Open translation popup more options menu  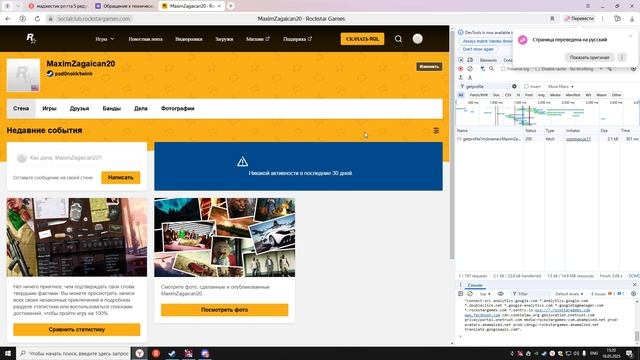tap(622, 58)
